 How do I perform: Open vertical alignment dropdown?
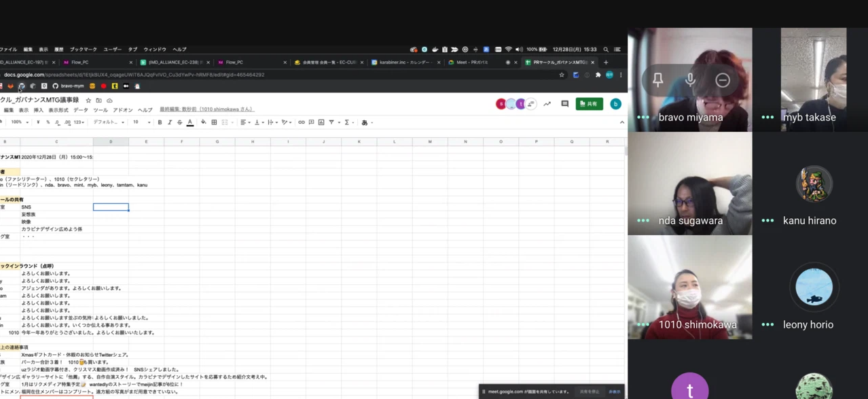[258, 122]
